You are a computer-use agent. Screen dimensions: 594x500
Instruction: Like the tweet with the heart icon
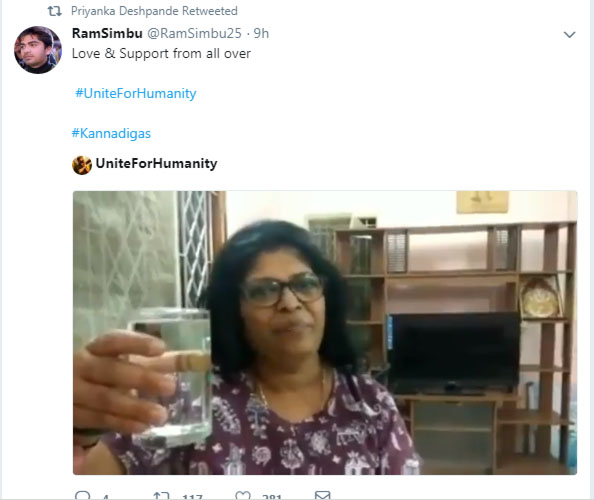pos(243,495)
